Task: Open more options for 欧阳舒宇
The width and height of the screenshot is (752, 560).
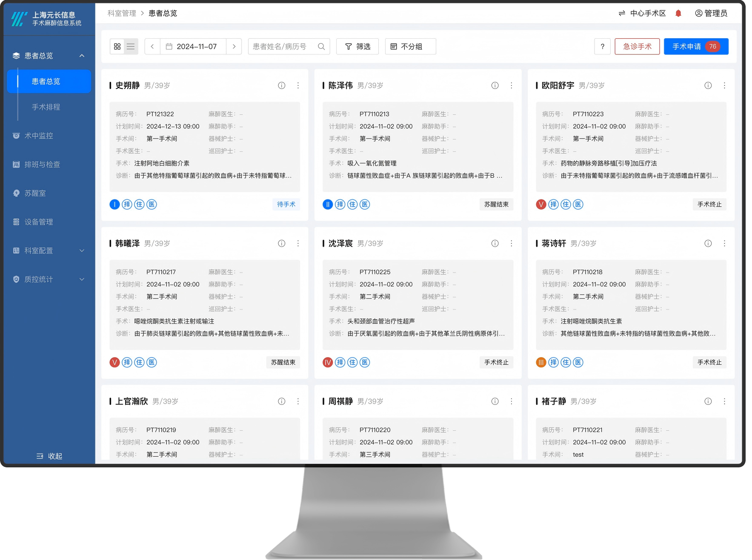Action: 724,85
